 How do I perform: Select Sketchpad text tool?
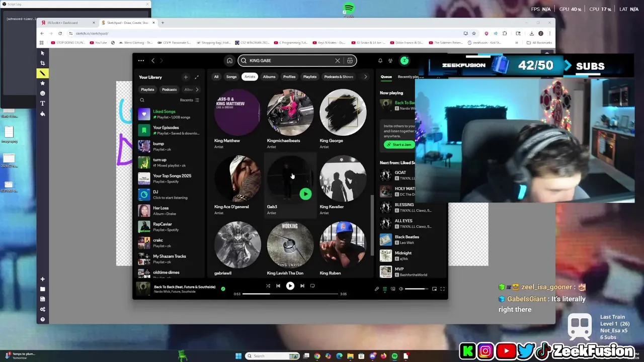pos(43,104)
